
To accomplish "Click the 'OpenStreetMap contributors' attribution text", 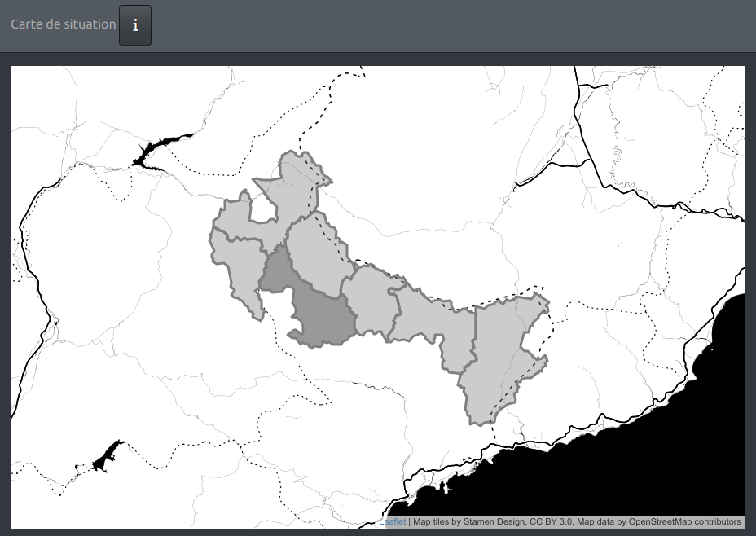I will (684, 521).
